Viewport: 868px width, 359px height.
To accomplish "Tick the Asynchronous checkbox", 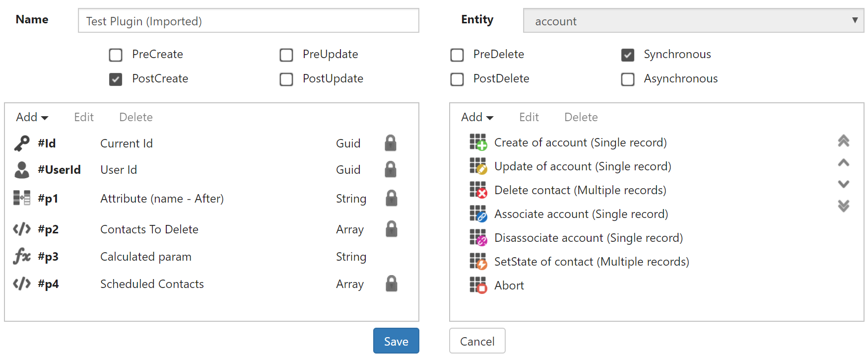I will click(x=628, y=79).
